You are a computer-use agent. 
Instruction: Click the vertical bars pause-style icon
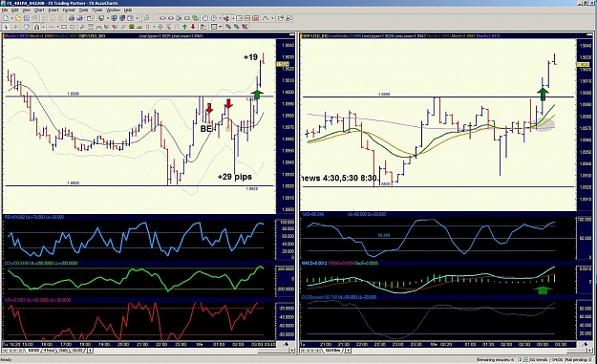(x=148, y=27)
